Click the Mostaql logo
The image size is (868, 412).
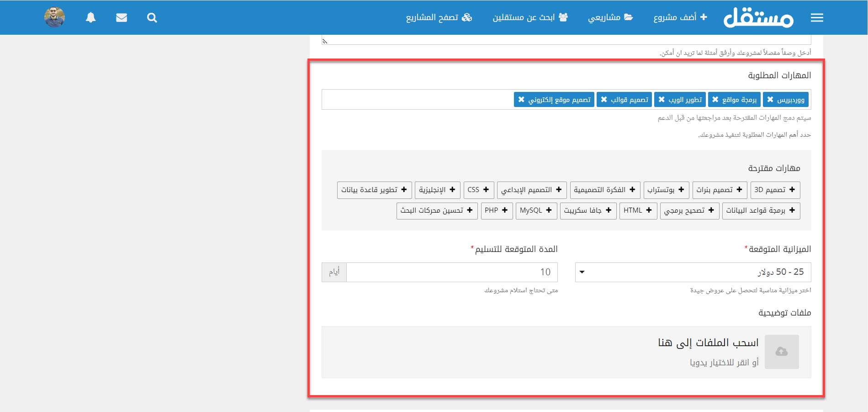758,17
